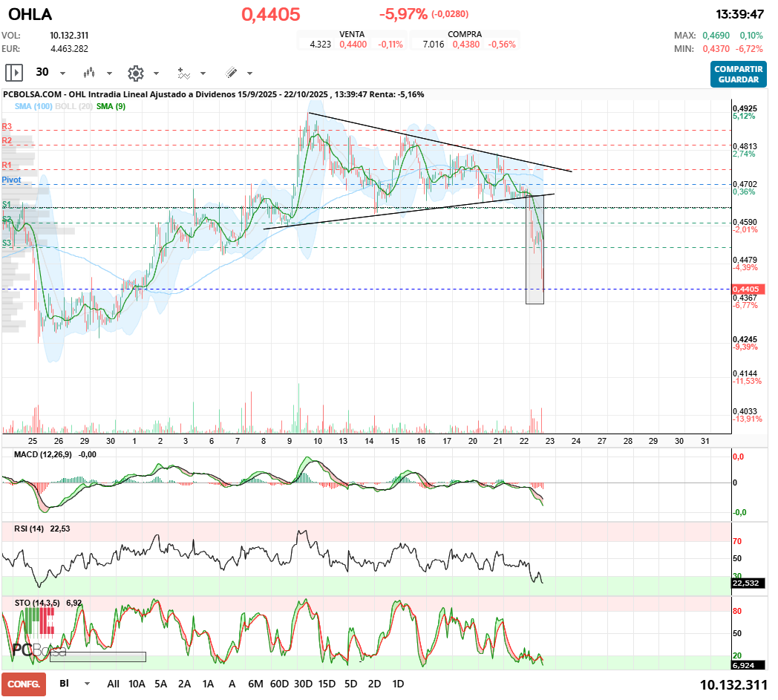The width and height of the screenshot is (778, 700).
Task: Click the VENTA price 0,4400
Action: pyautogui.click(x=353, y=44)
